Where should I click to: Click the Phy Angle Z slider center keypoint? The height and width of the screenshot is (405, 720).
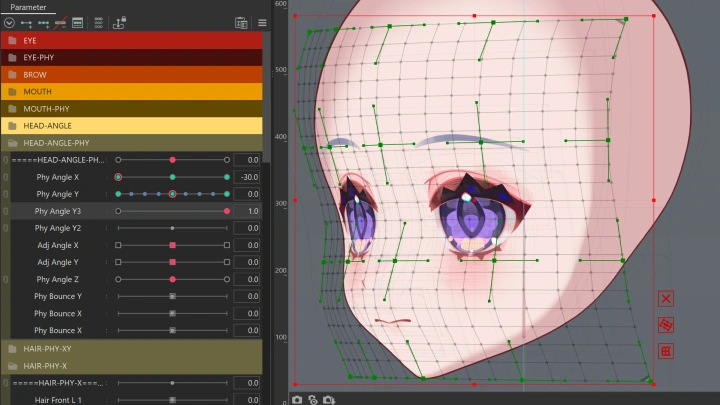coord(172,280)
